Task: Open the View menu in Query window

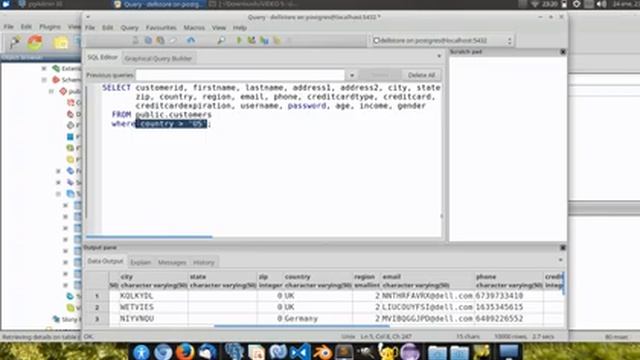Action: point(219,28)
